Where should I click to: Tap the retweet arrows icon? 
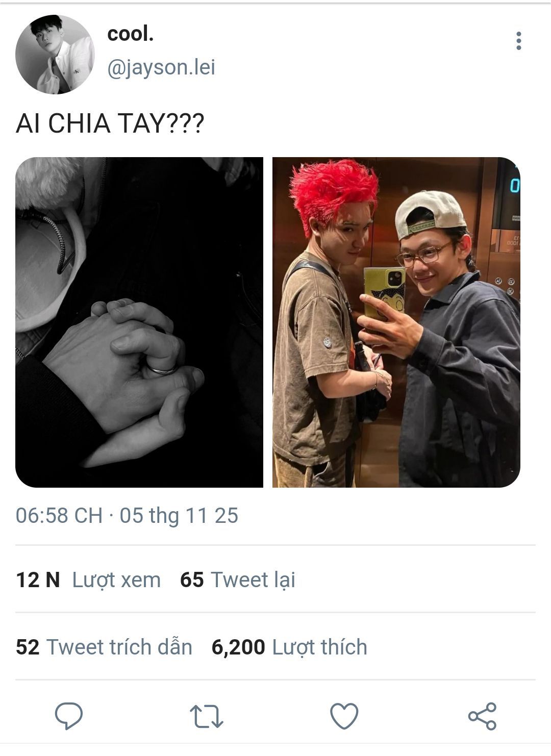click(x=206, y=716)
